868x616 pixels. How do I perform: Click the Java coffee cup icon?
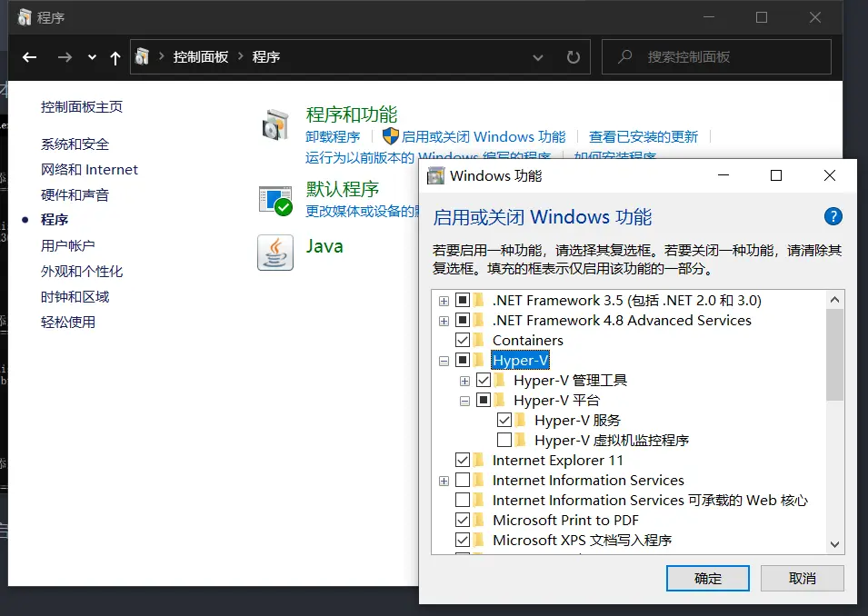(x=275, y=253)
